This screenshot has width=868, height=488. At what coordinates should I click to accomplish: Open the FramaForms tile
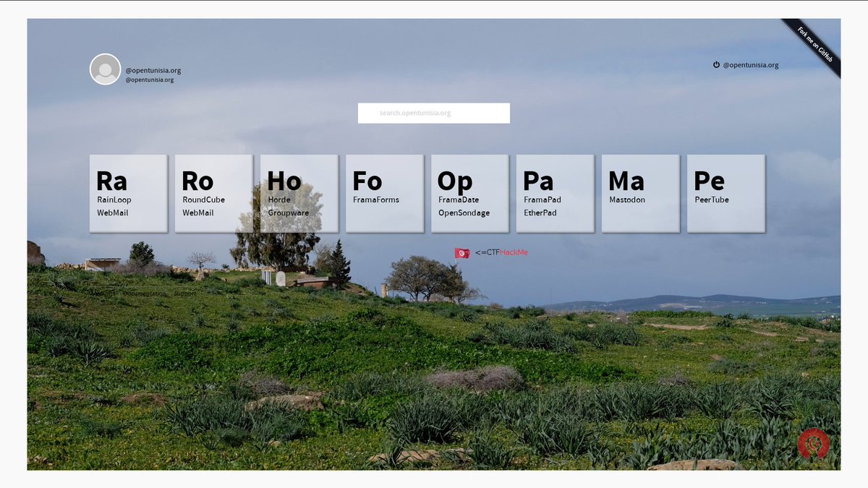(x=384, y=193)
